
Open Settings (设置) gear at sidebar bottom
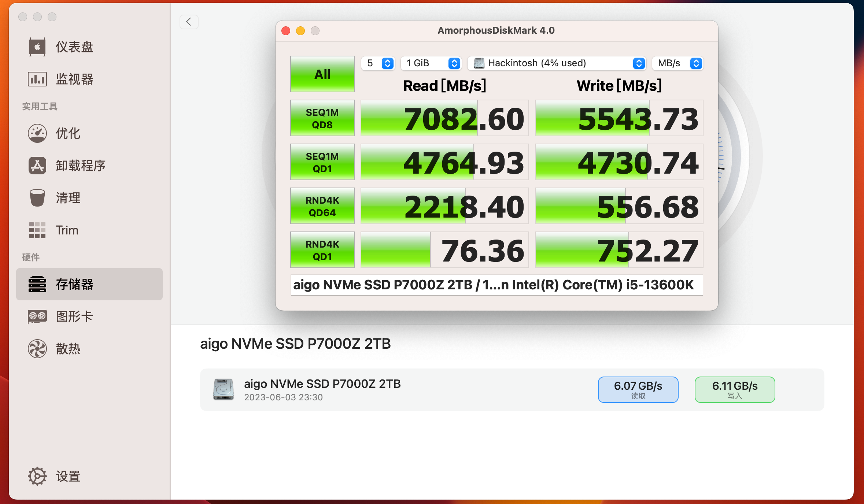pos(37,476)
